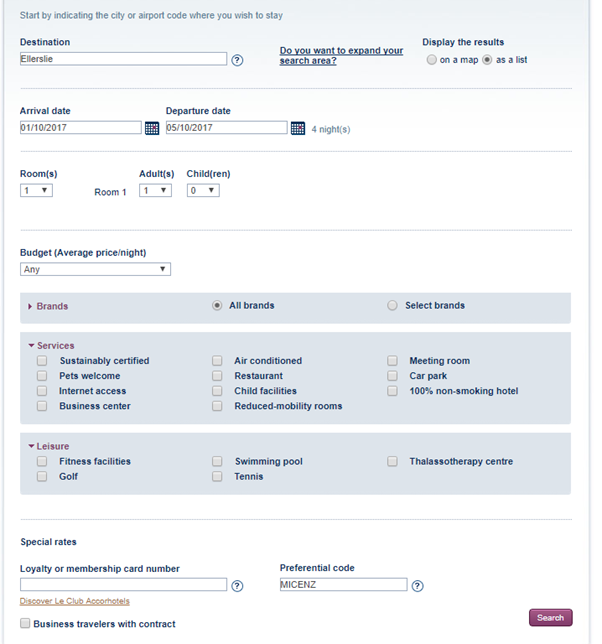The height and width of the screenshot is (644, 602).
Task: Click the Search button
Action: coord(550,617)
